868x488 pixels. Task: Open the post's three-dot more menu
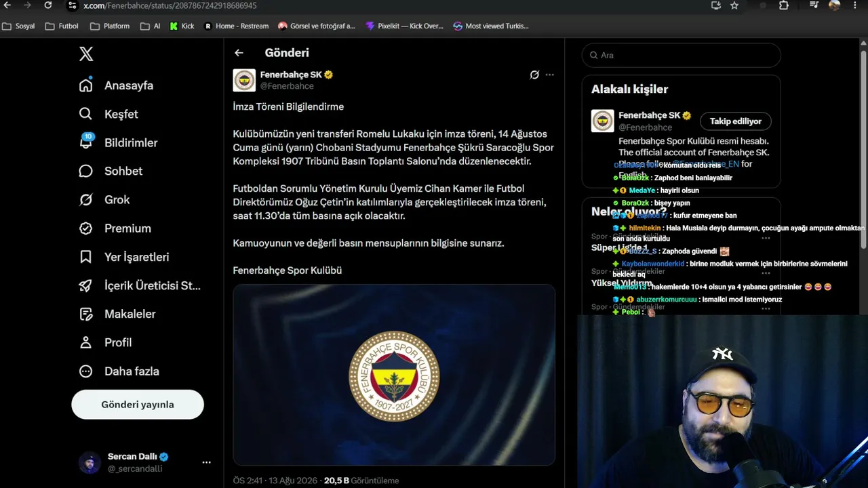tap(550, 75)
